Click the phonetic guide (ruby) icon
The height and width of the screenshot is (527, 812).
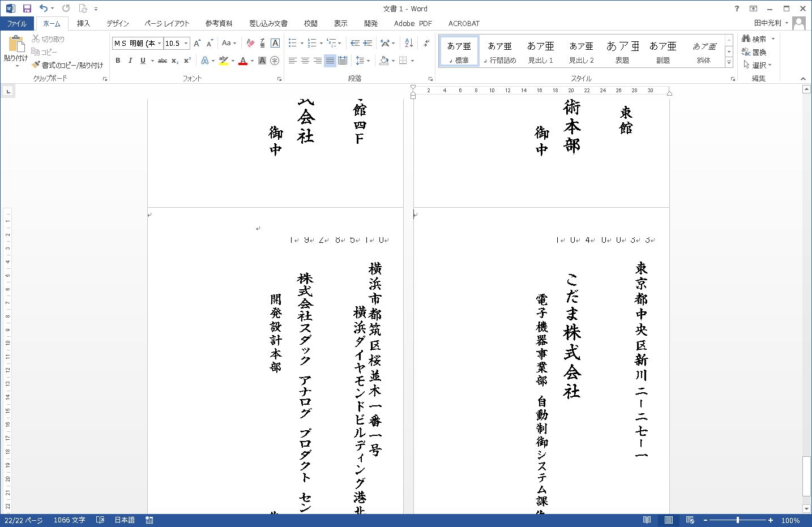click(263, 43)
